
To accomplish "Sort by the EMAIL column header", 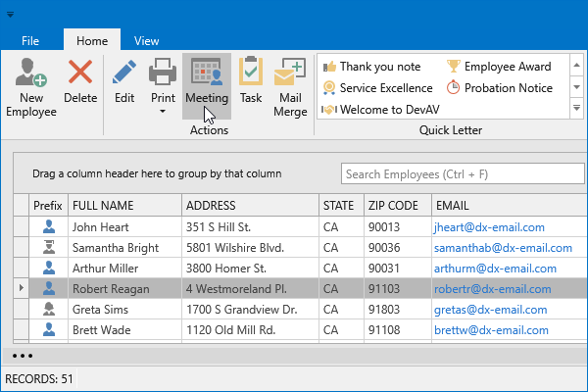I will (510, 206).
